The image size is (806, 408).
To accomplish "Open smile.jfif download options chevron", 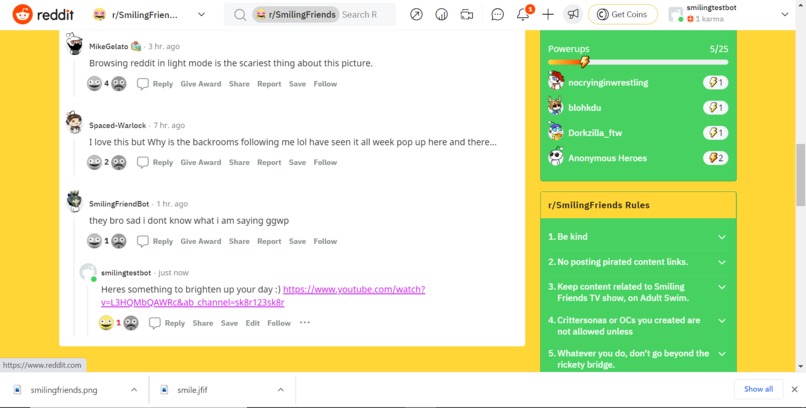I will point(281,390).
